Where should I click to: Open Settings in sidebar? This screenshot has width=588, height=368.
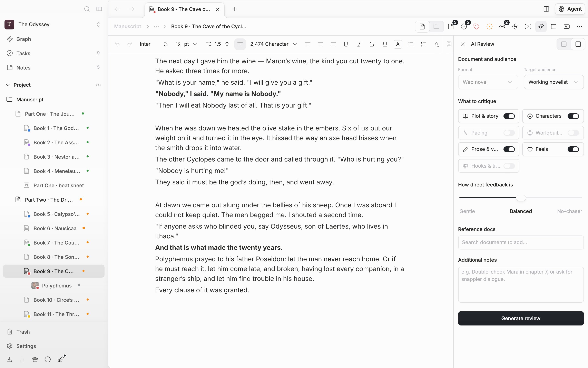point(26,346)
